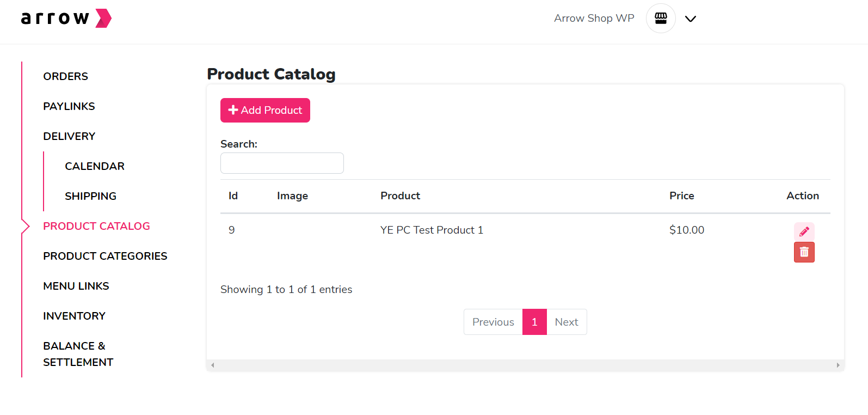Expand the account dropdown chevron
This screenshot has height=415, width=868.
pos(691,19)
